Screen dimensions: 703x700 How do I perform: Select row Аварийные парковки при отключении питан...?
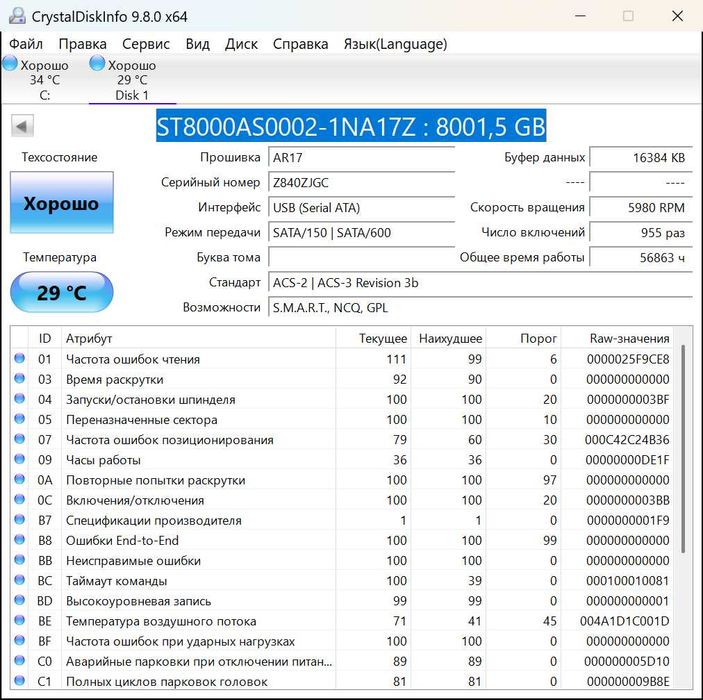342,661
